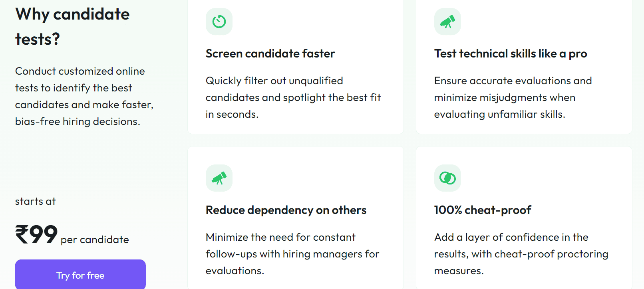Select the Screen candidate faster heading

(x=270, y=53)
